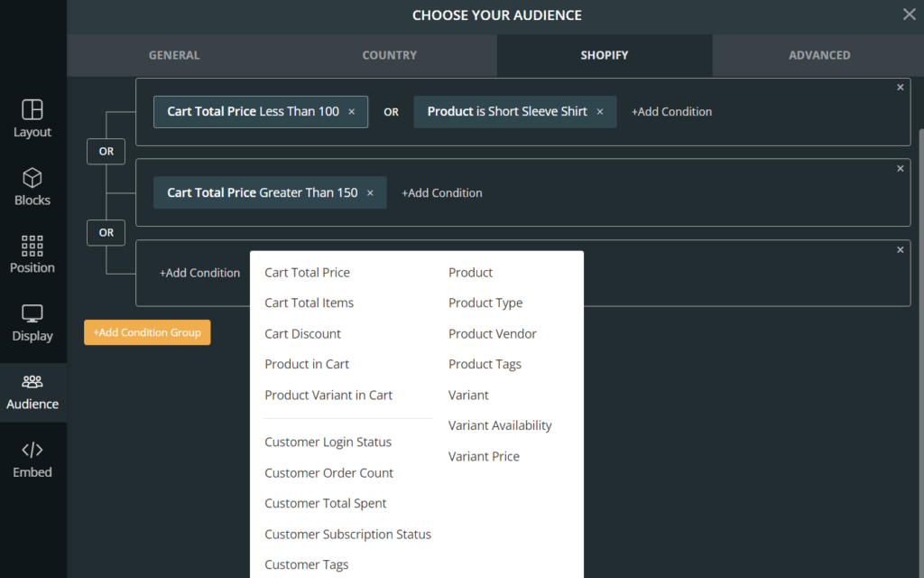Viewport: 924px width, 578px height.
Task: Remove the 'Cart Total Price Less Than 100' condition
Action: [351, 112]
